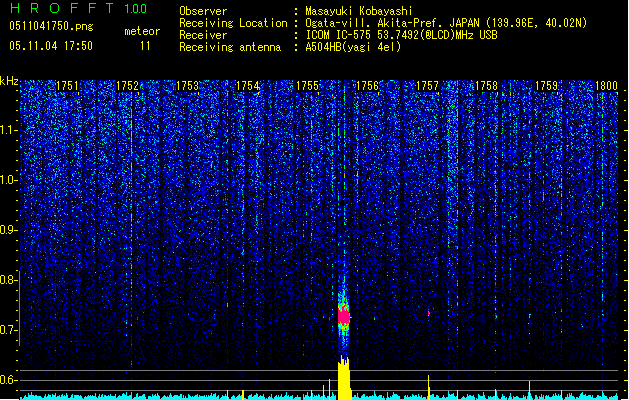This screenshot has height=400, width=629.
Task: Click the 1757 time marker
Action: coord(428,86)
